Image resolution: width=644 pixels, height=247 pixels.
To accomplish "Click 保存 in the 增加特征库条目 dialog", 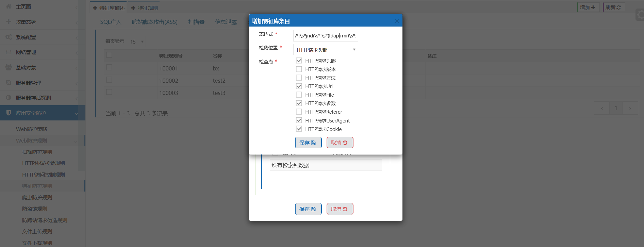I will click(308, 143).
